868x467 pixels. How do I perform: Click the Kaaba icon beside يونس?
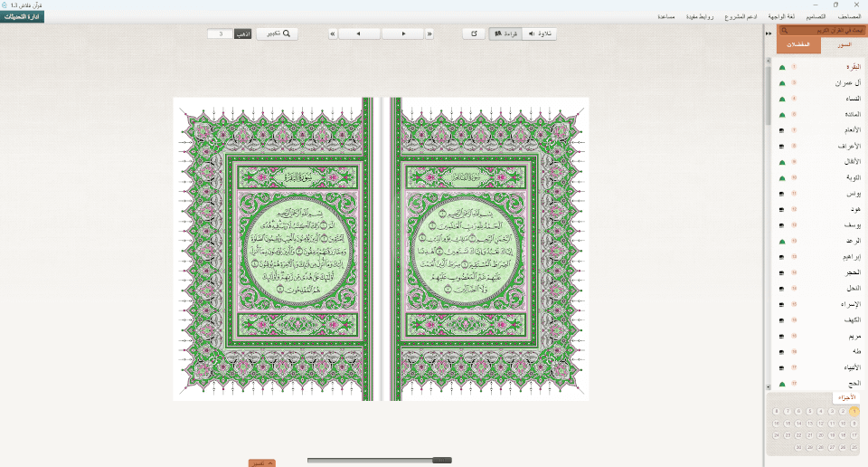pyautogui.click(x=782, y=194)
